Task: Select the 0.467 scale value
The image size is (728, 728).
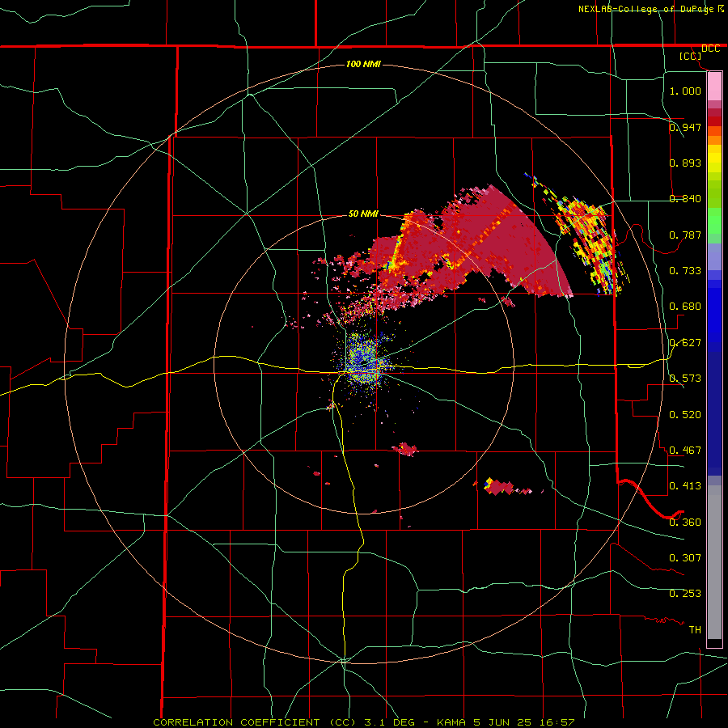Action: click(685, 450)
